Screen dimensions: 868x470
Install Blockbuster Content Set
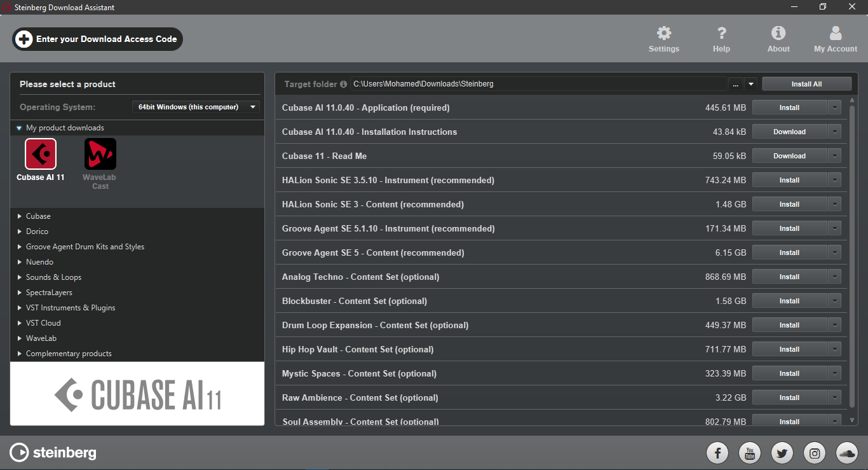pyautogui.click(x=790, y=301)
